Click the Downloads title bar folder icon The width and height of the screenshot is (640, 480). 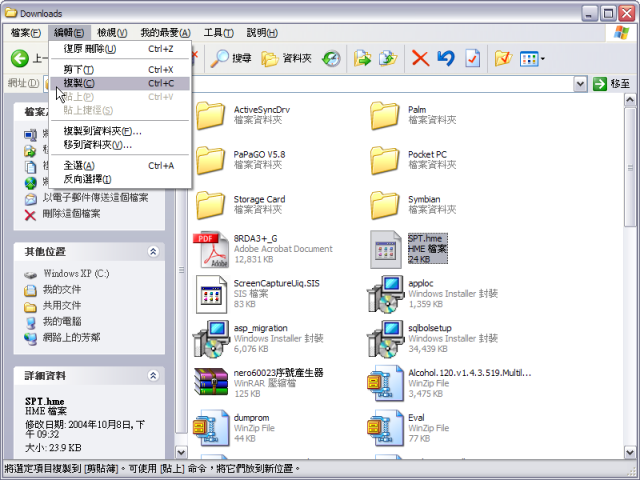point(11,13)
